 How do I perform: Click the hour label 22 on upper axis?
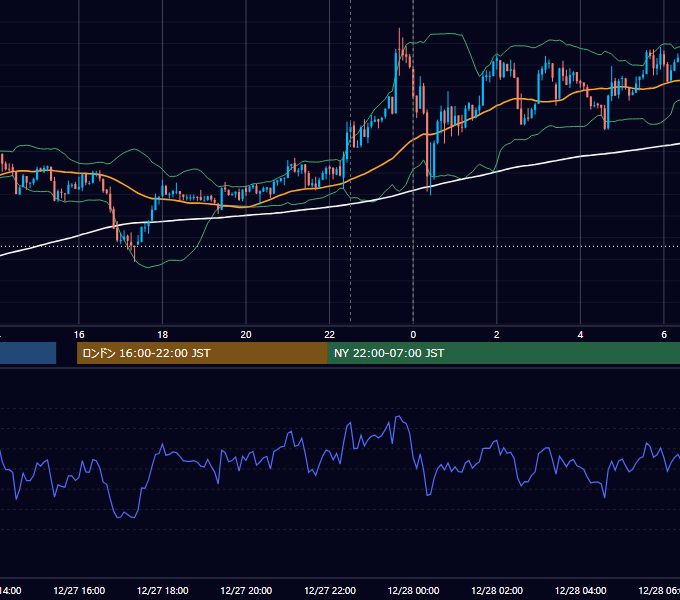(330, 335)
